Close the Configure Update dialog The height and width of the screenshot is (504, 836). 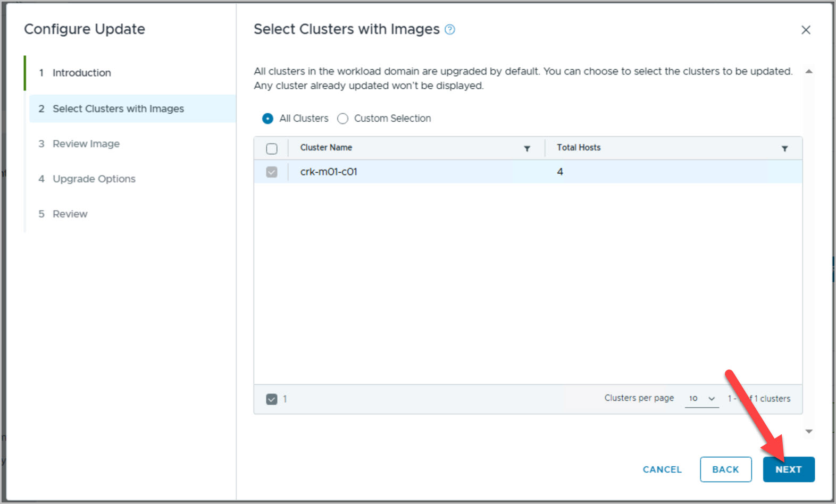pyautogui.click(x=806, y=30)
